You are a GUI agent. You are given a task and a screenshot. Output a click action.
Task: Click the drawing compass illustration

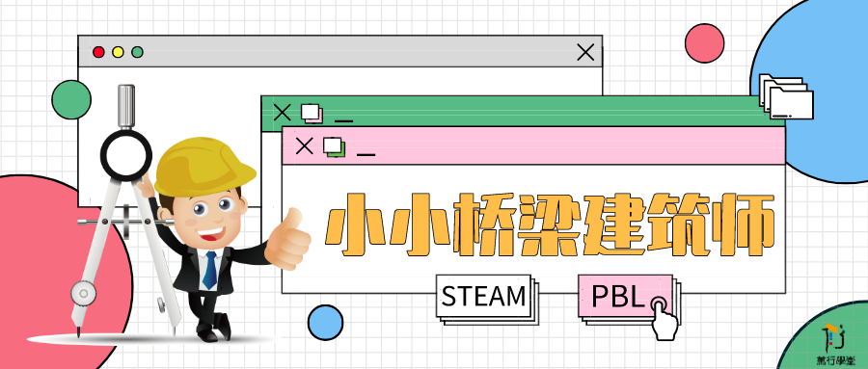(125, 210)
